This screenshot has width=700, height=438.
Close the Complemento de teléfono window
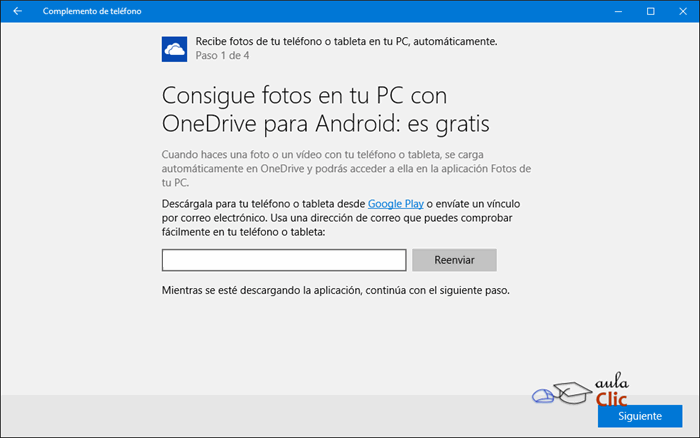coord(680,11)
